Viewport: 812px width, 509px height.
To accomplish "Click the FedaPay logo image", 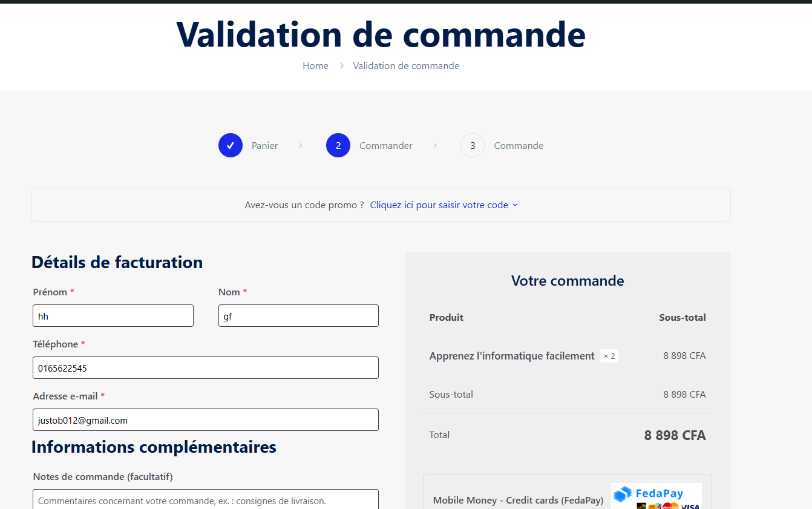I will pyautogui.click(x=656, y=496).
